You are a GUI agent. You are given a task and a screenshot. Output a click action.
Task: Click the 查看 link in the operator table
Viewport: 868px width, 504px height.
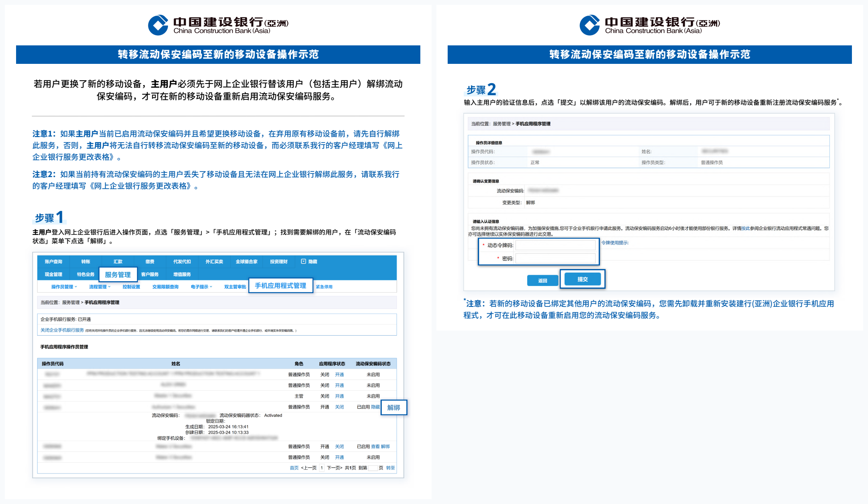pos(375,446)
